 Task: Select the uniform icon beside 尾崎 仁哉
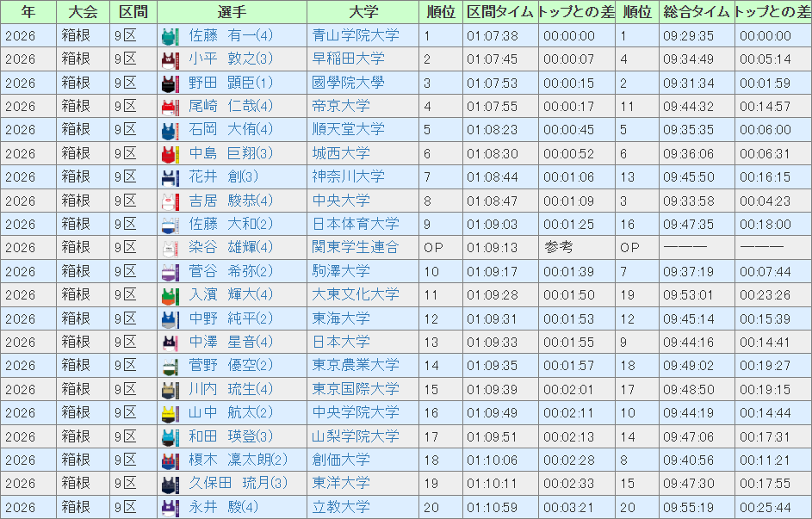(170, 107)
